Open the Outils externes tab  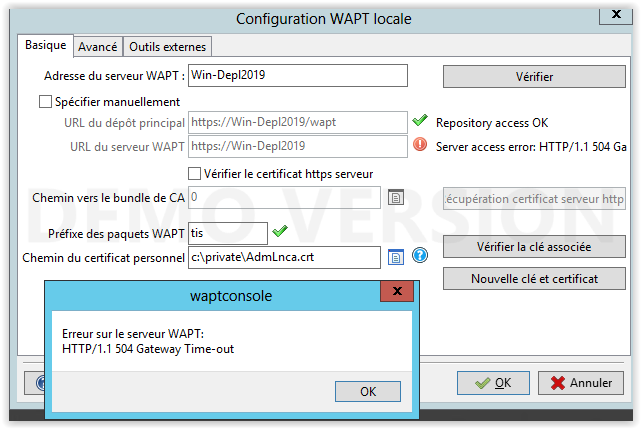[168, 47]
